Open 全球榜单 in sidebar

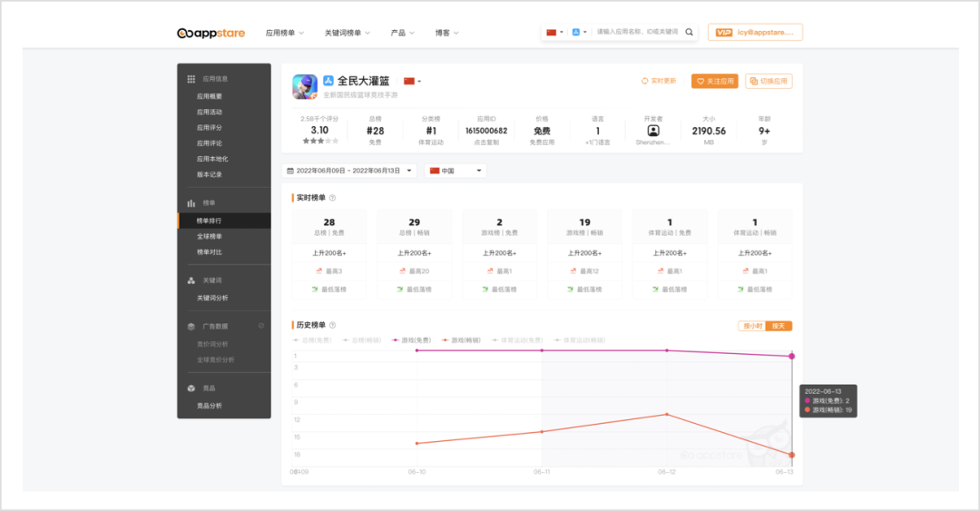click(x=210, y=236)
